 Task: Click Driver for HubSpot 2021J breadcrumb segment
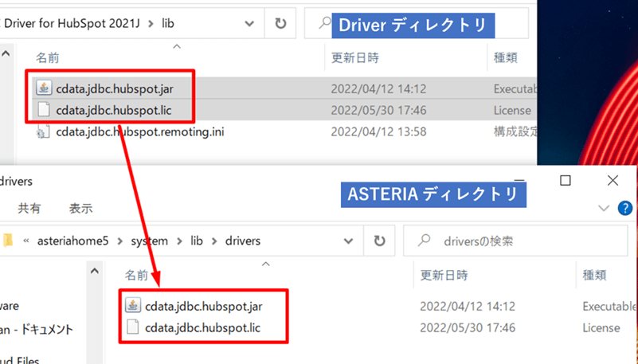coord(72,24)
